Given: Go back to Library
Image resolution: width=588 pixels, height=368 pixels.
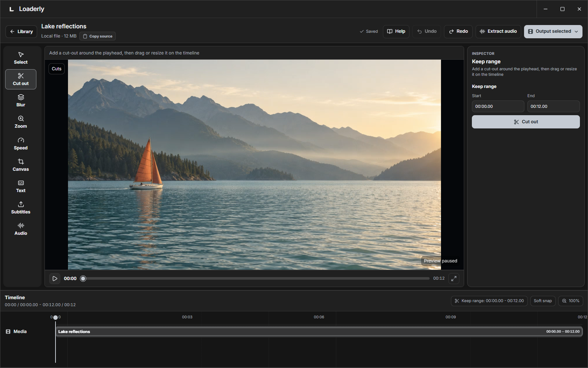Looking at the screenshot, I should pyautogui.click(x=21, y=32).
